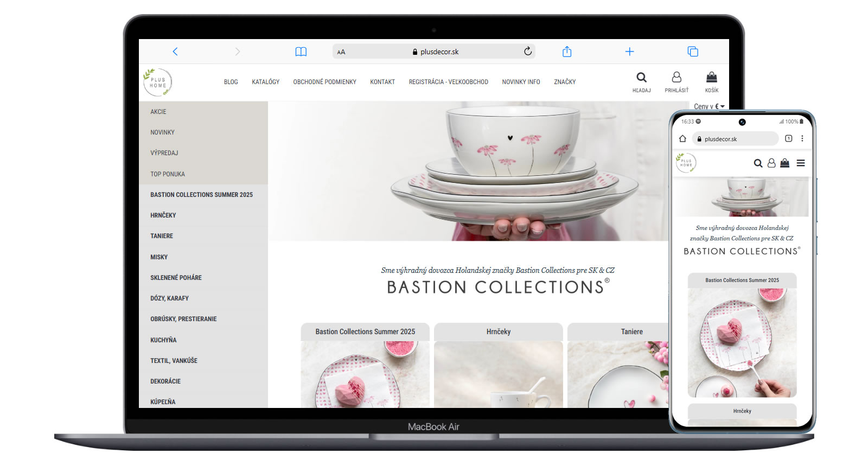Open Safari bookmarks book icon
This screenshot has width=868, height=466.
(x=301, y=52)
